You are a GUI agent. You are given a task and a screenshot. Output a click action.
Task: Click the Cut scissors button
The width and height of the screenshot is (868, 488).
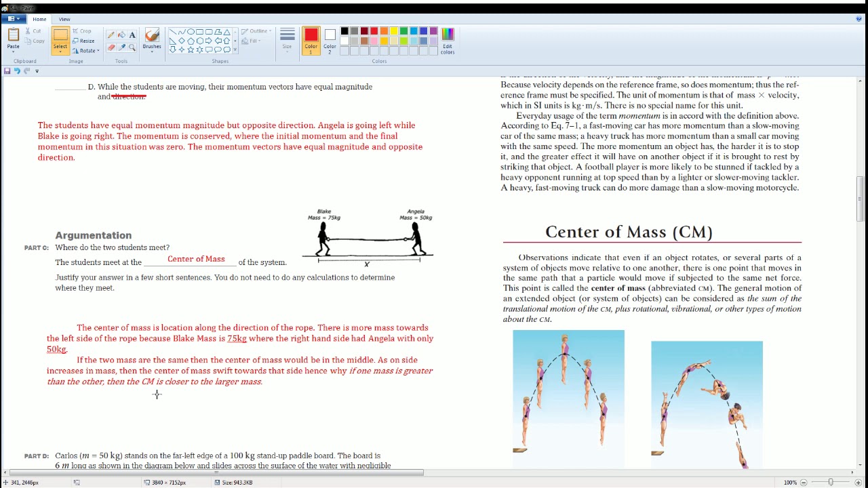[x=33, y=30]
